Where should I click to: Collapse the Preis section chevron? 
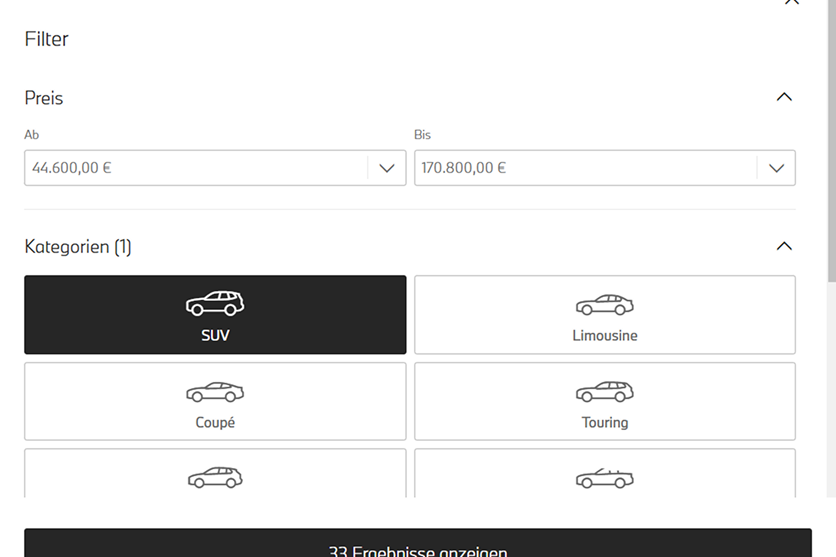(784, 97)
